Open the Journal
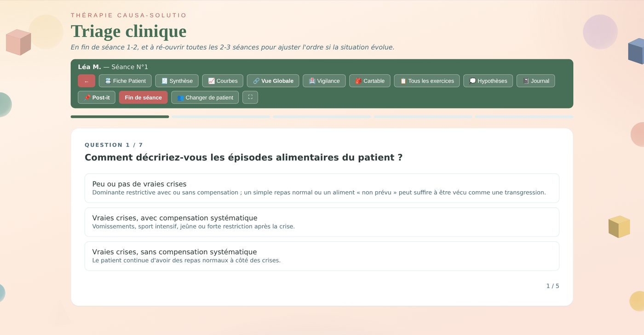Screen dimensions: 644x335 point(535,81)
